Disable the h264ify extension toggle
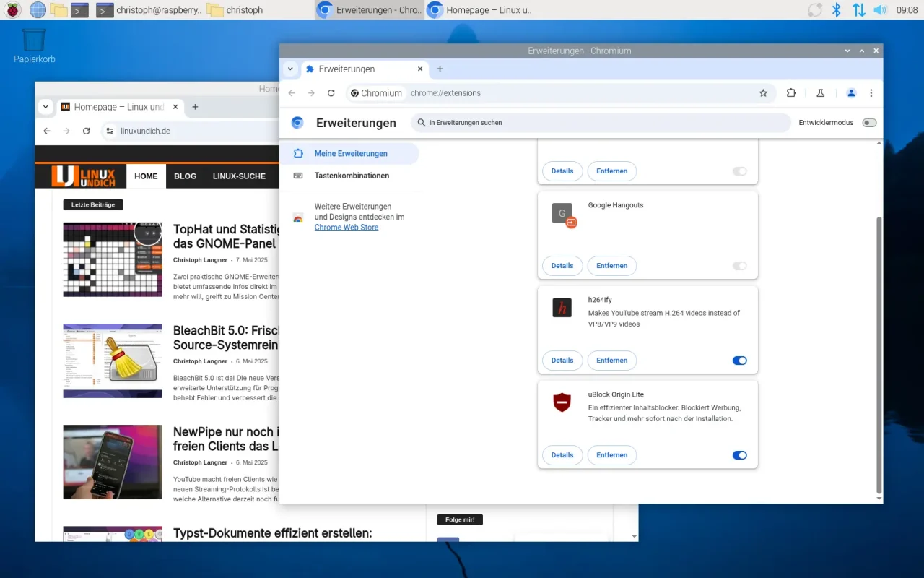The width and height of the screenshot is (924, 578). point(739,361)
